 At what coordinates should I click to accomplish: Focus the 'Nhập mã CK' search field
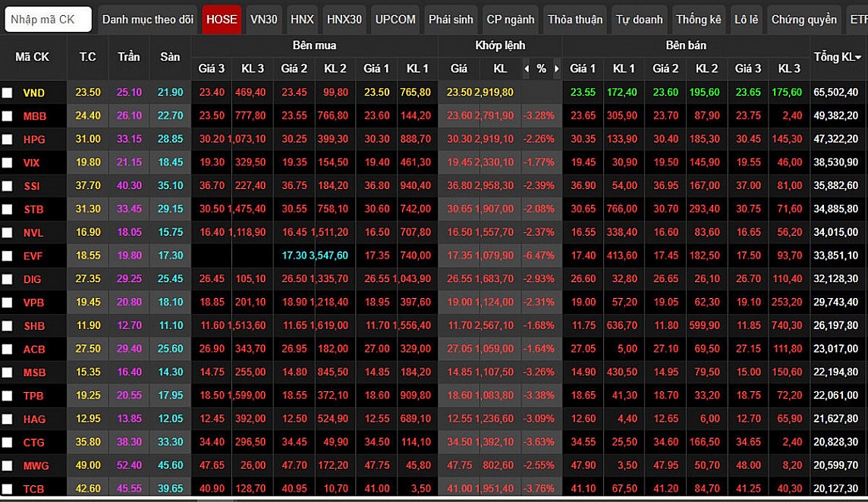click(x=48, y=20)
